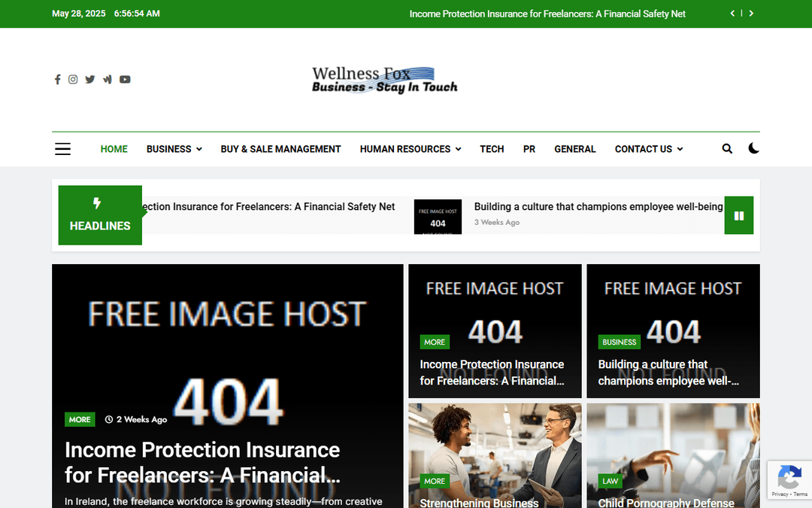Show previous top-bar news item
The height and width of the screenshot is (508, 812).
click(x=732, y=14)
